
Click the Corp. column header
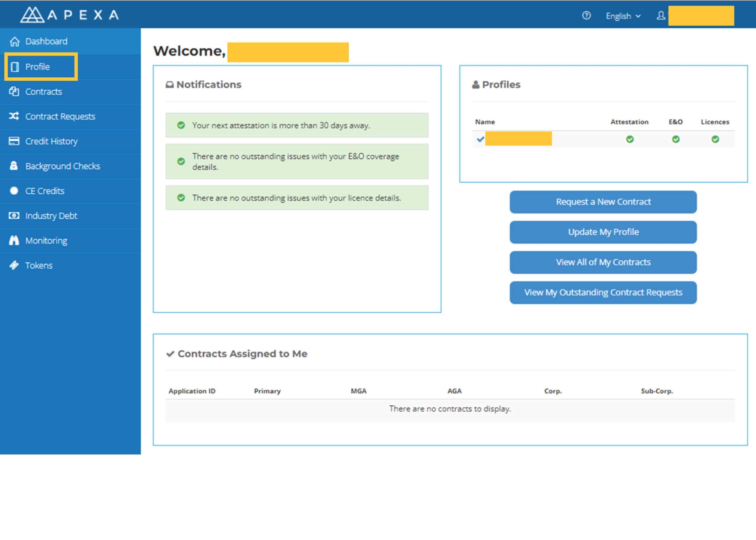[553, 391]
